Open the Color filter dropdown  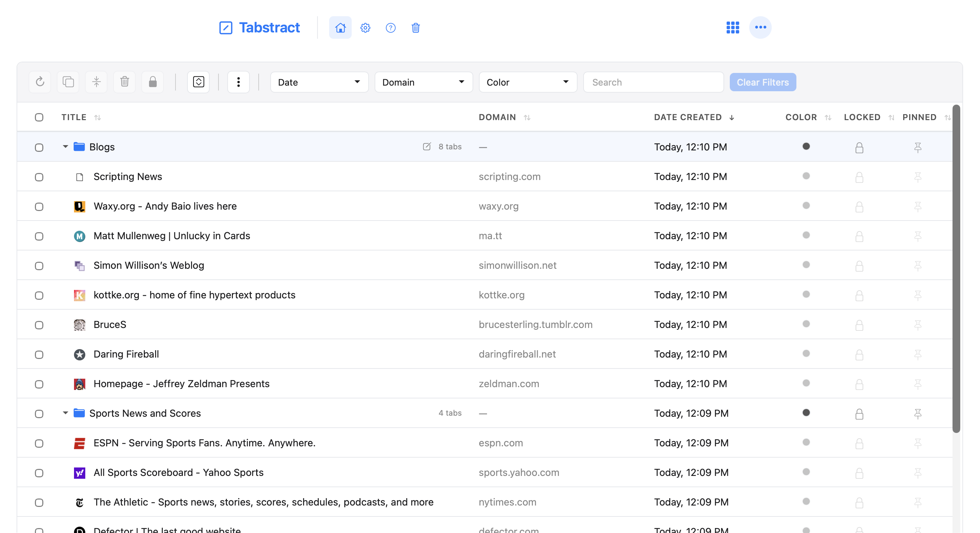point(527,82)
